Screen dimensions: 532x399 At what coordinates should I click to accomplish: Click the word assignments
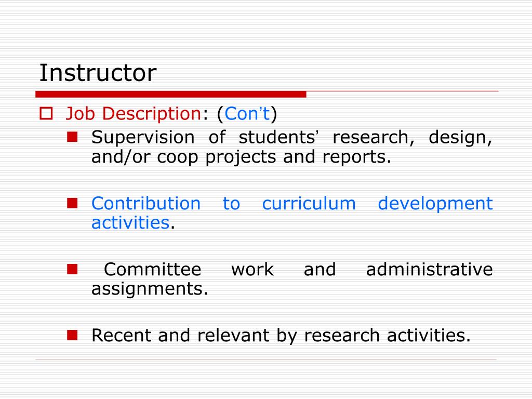tap(150, 289)
